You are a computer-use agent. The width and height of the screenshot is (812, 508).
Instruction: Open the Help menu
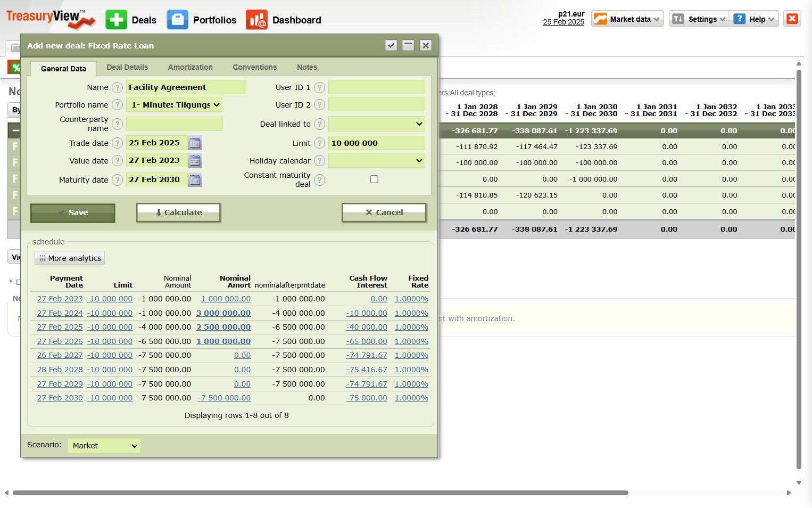755,19
